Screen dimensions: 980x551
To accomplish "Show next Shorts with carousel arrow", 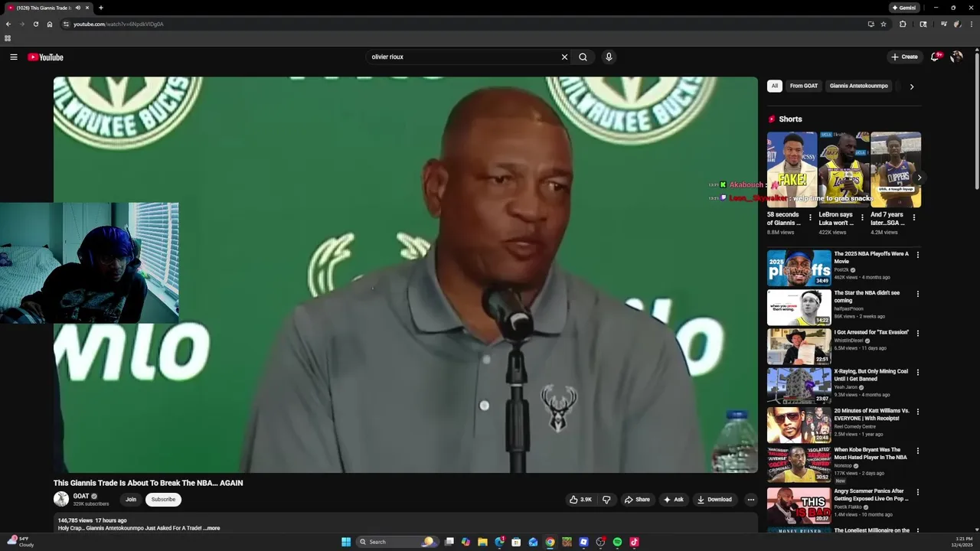I will 920,178.
